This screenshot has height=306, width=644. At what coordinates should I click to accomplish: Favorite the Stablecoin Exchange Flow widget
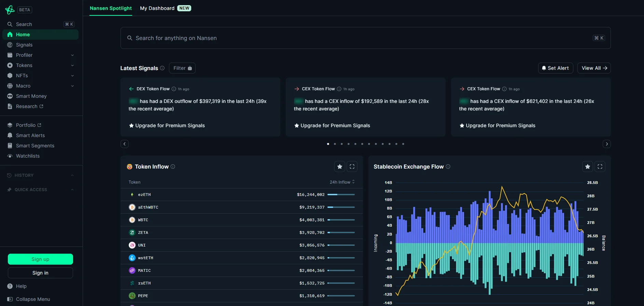(588, 167)
